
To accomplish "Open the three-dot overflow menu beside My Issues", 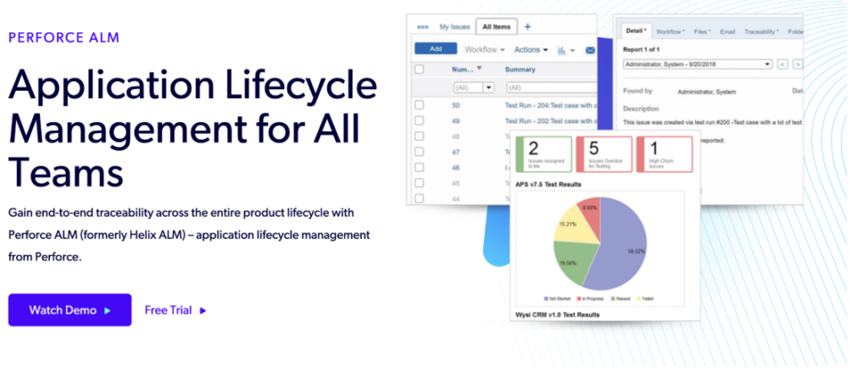I will coord(423,27).
